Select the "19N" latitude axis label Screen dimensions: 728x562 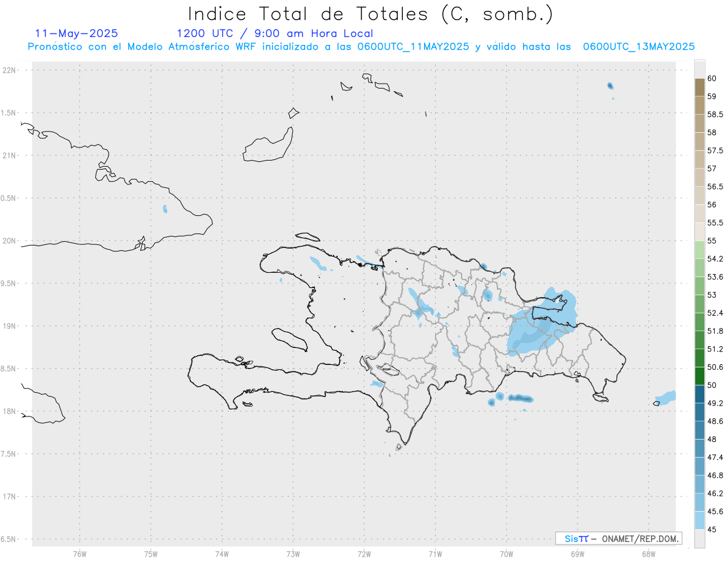pyautogui.click(x=10, y=326)
